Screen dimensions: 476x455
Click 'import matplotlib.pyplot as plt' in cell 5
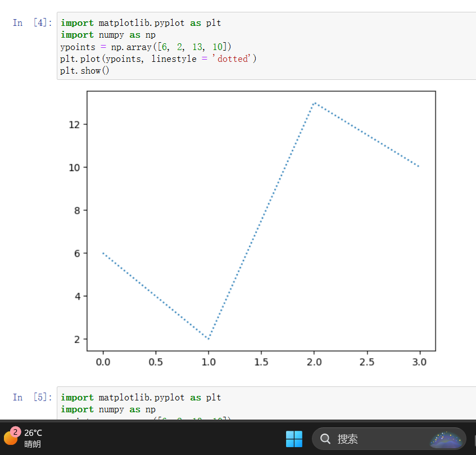pyautogui.click(x=141, y=398)
